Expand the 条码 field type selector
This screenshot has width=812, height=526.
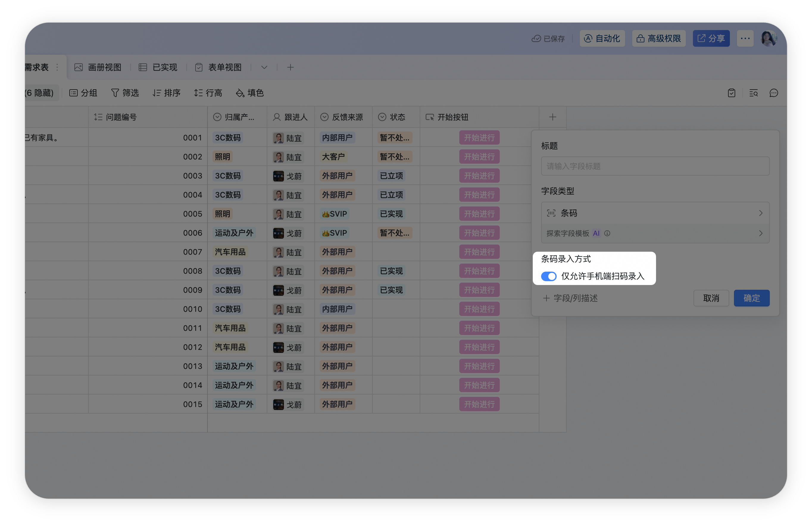[x=655, y=213]
